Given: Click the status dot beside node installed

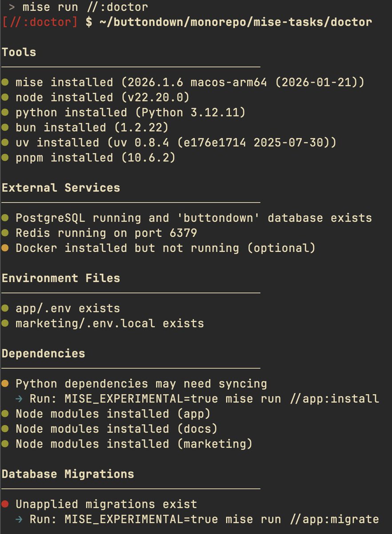Looking at the screenshot, I should (x=5, y=97).
